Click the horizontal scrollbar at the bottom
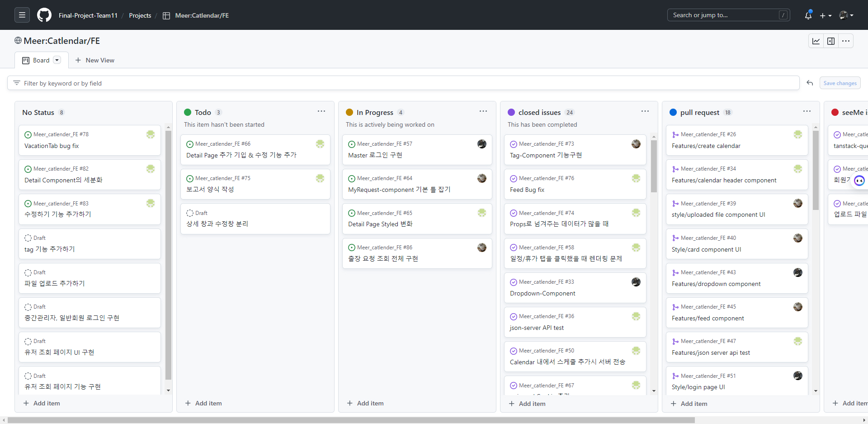This screenshot has width=868, height=424. [351, 420]
